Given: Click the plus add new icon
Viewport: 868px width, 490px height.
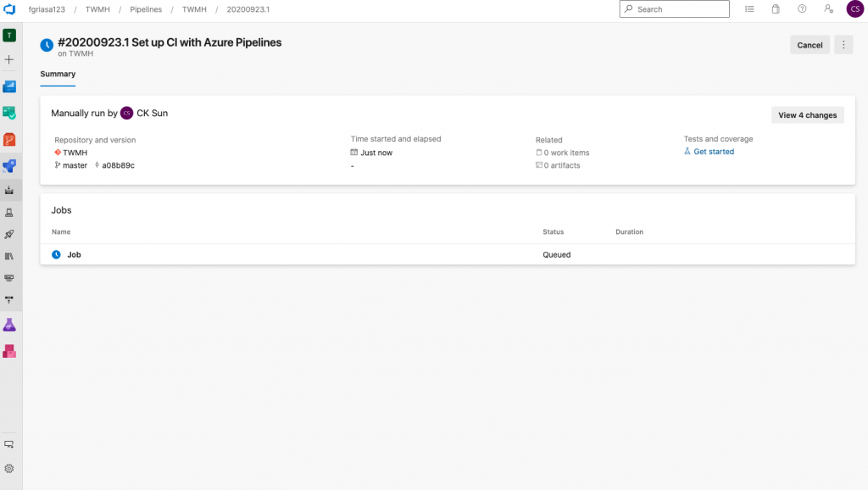Looking at the screenshot, I should [9, 60].
